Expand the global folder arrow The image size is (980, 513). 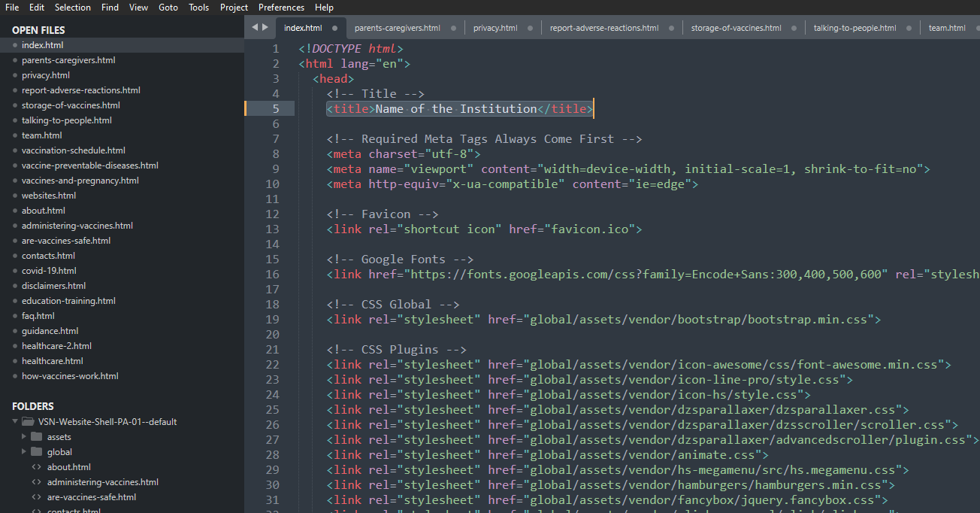(24, 452)
